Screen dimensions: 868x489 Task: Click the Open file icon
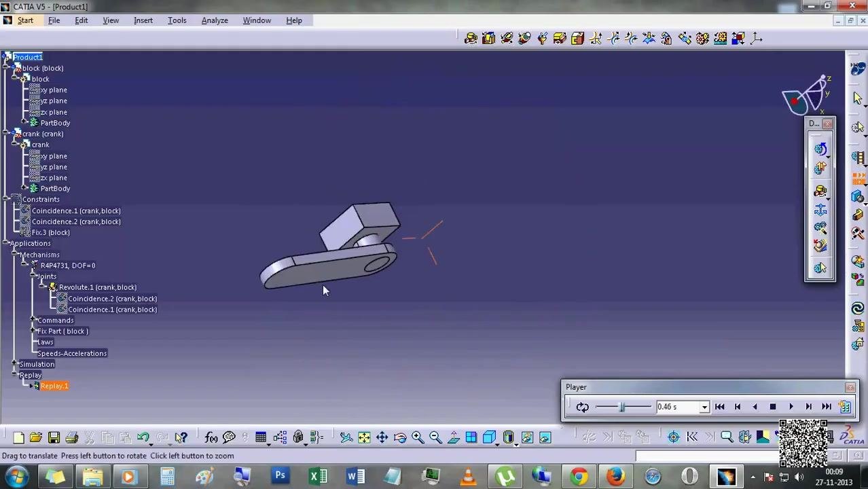pyautogui.click(x=36, y=438)
